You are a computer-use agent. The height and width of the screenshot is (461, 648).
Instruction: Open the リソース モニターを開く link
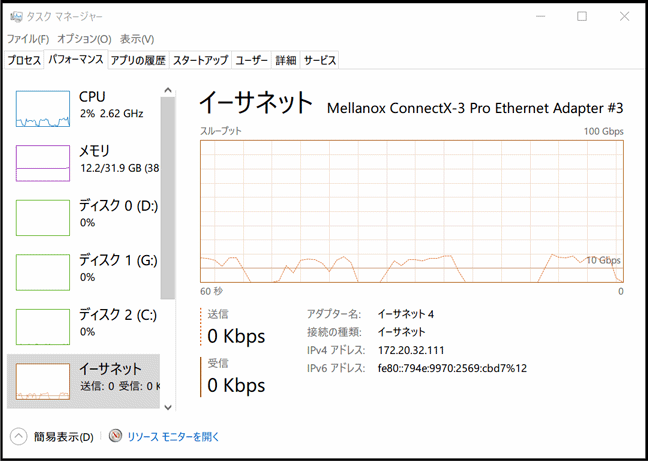coord(173,436)
